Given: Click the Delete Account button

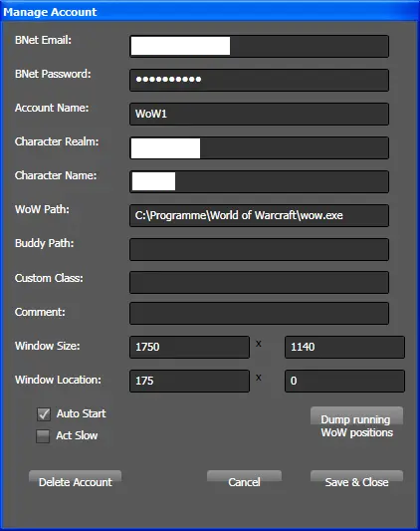Looking at the screenshot, I should tap(75, 481).
